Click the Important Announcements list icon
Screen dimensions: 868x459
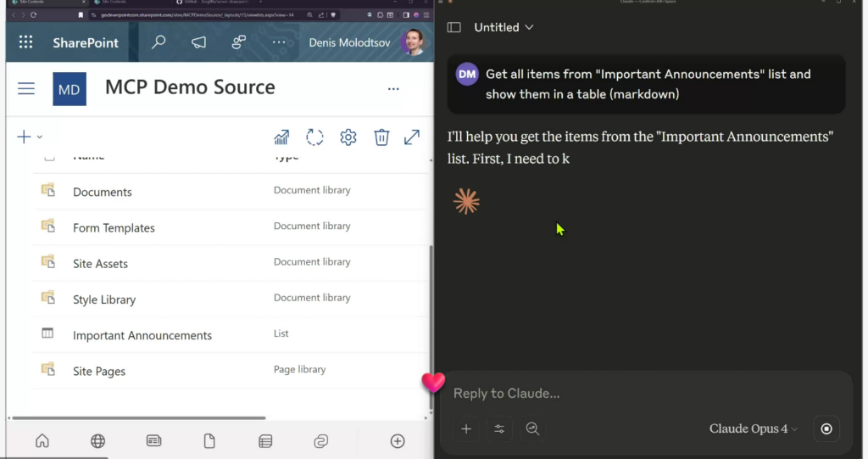tap(47, 333)
